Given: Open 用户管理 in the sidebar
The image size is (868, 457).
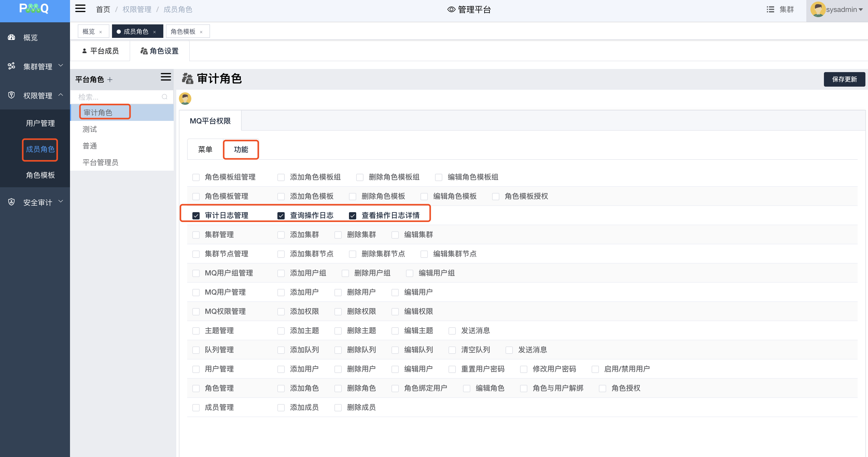Looking at the screenshot, I should click(x=40, y=123).
